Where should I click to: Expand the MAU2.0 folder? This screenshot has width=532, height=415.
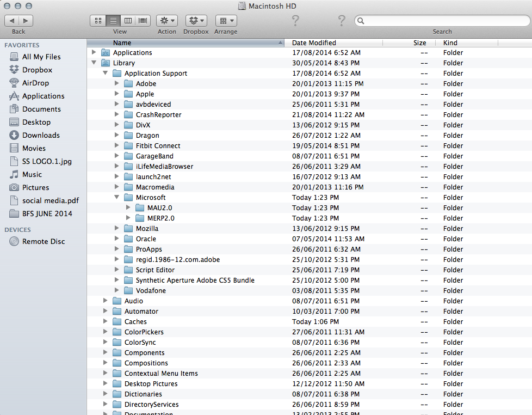tap(128, 207)
